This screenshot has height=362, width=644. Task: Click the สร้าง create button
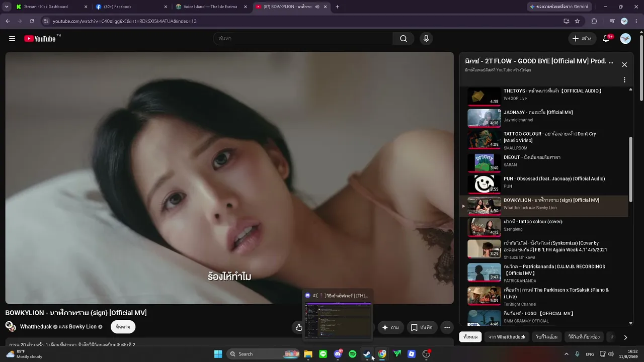click(x=582, y=39)
